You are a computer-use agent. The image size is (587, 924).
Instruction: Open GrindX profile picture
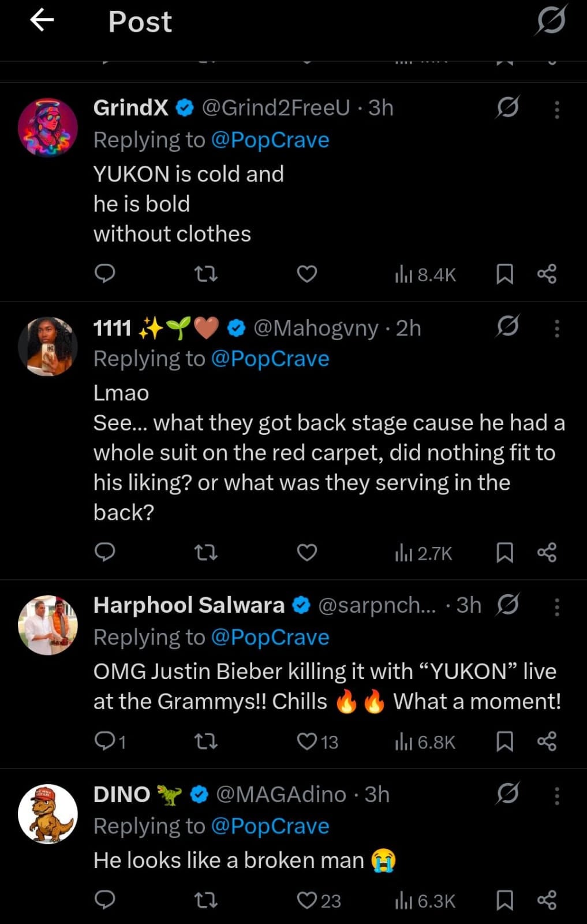pyautogui.click(x=48, y=128)
